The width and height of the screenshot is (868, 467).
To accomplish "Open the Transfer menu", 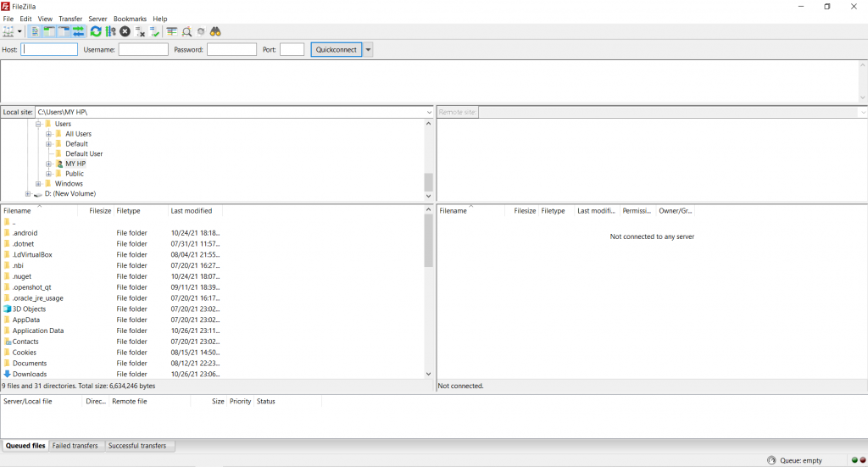I will pos(70,19).
